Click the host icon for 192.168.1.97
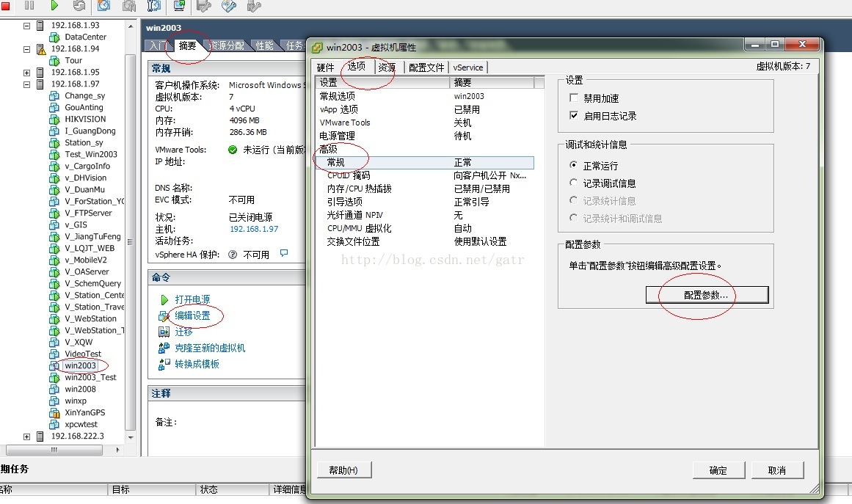852x504 pixels. click(x=40, y=84)
